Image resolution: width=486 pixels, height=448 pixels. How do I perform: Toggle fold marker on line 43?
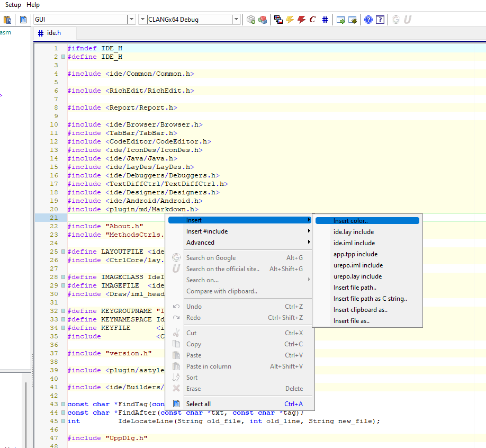coord(63,404)
